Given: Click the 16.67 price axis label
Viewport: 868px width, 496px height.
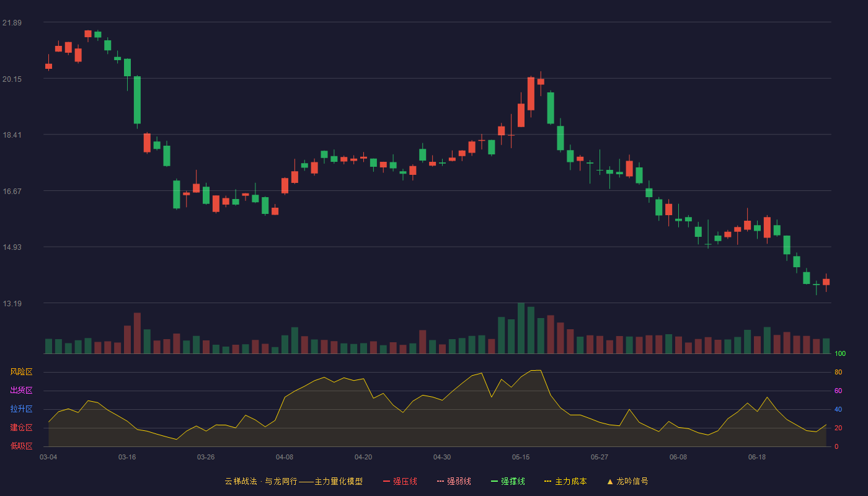Looking at the screenshot, I should point(12,192).
